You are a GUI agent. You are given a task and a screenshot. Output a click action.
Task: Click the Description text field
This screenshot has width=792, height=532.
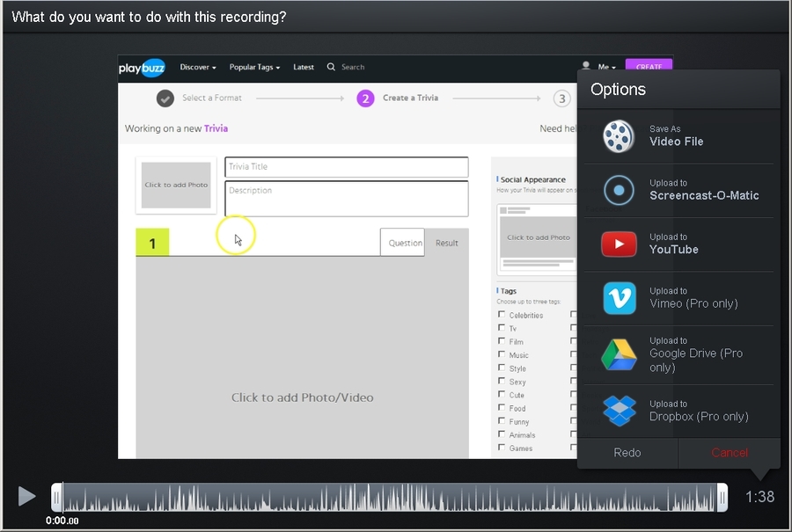pos(347,199)
